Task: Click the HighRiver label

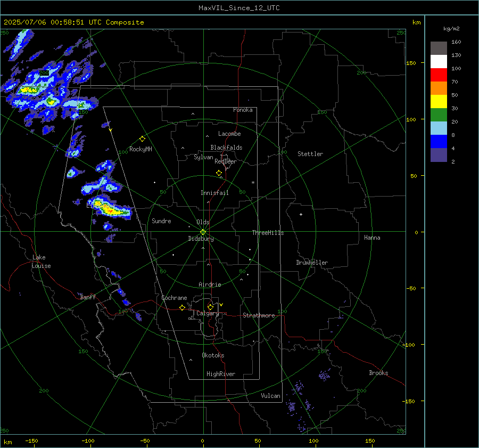Action: 221,374
